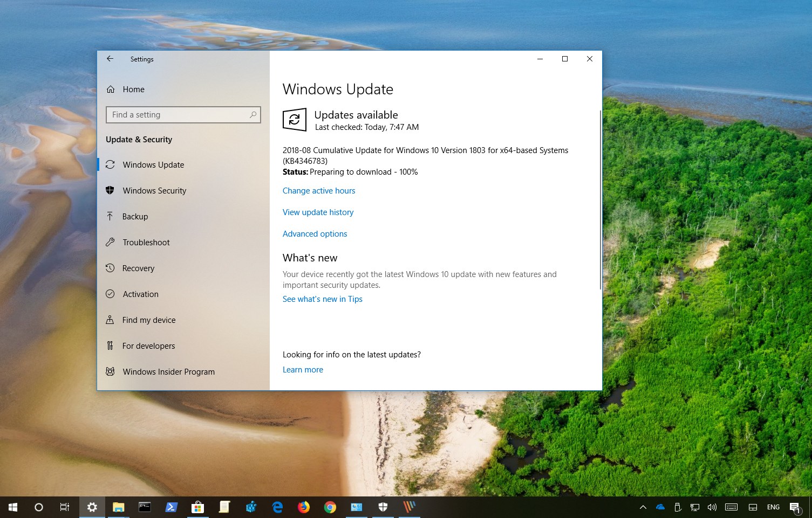Launch Firefox from the taskbar
Viewport: 812px width, 518px height.
click(304, 507)
